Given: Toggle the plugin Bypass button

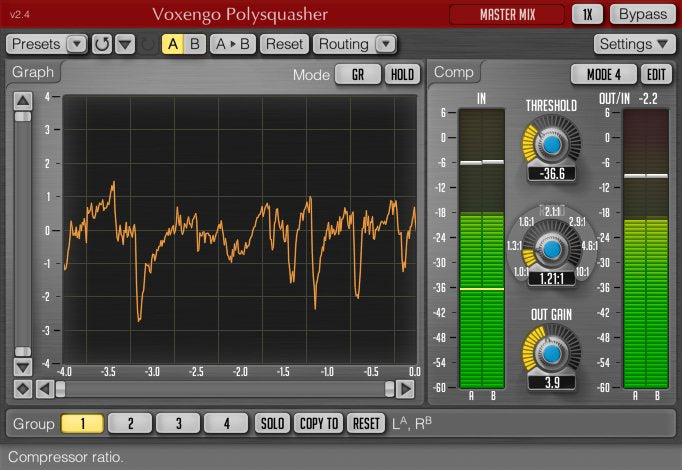Looking at the screenshot, I should pos(641,15).
